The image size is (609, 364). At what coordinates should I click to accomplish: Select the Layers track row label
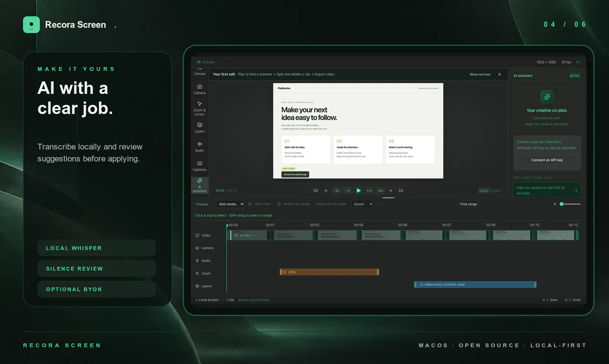click(x=204, y=286)
